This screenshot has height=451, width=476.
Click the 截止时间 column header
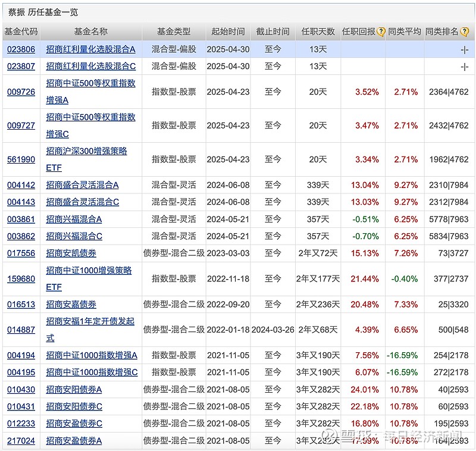pyautogui.click(x=273, y=32)
